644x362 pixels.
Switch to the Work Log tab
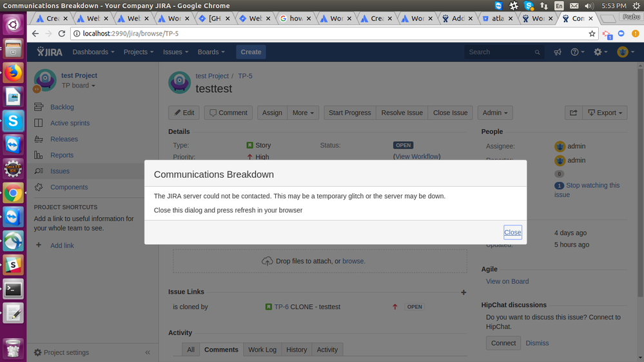tap(262, 350)
